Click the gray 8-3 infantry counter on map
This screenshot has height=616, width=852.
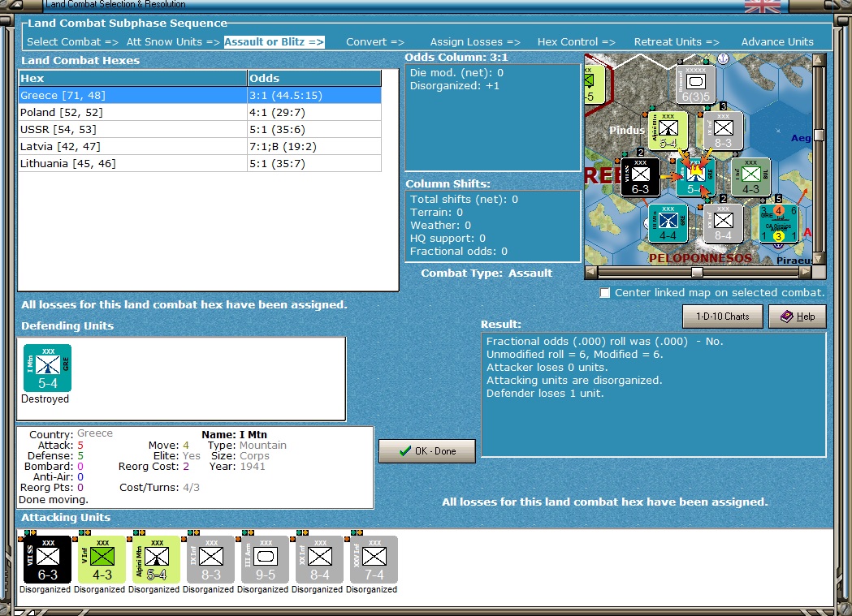[x=723, y=131]
